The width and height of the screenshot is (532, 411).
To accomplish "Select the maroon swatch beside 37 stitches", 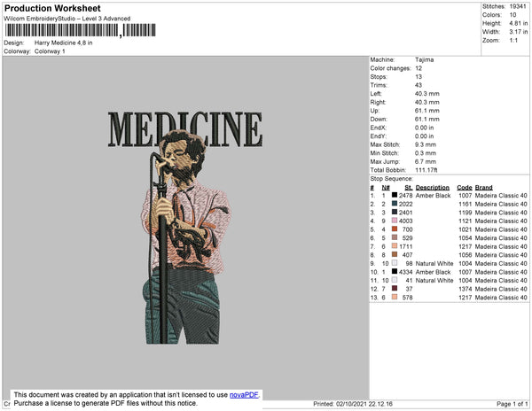I will (395, 289).
